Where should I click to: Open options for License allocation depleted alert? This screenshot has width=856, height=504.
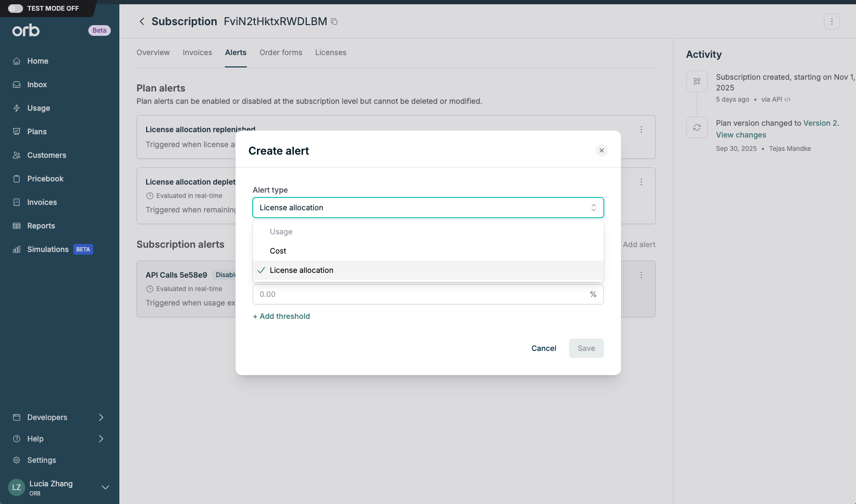pyautogui.click(x=641, y=182)
